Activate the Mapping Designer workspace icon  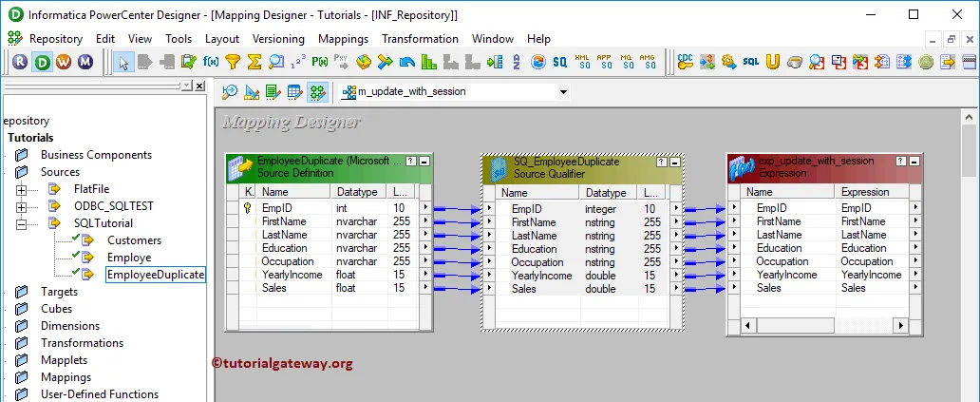point(317,92)
